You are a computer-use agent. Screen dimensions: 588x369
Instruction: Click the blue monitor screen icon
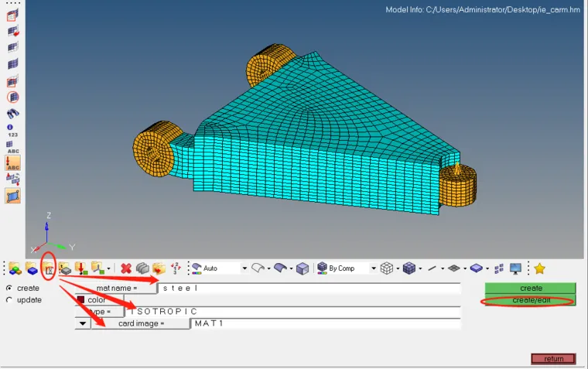(x=515, y=268)
